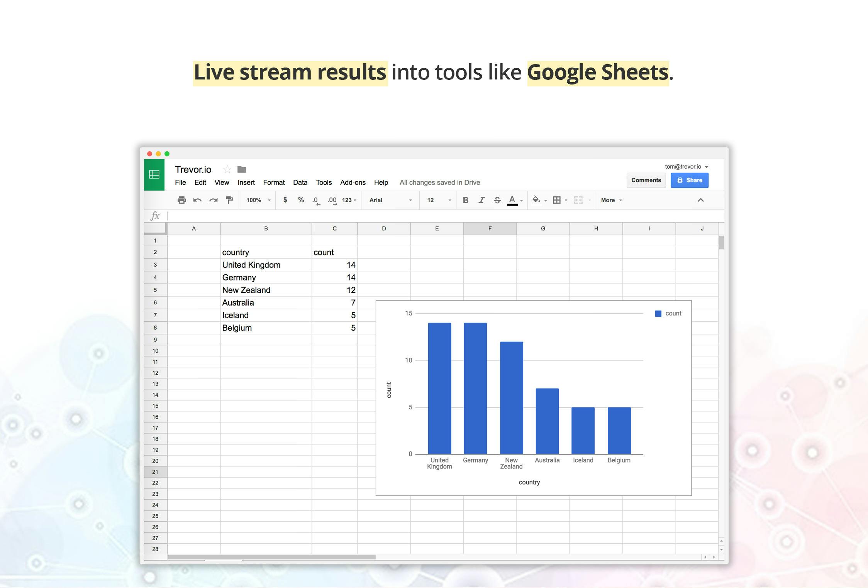Toggle italic formatting
Image resolution: width=868 pixels, height=588 pixels.
point(481,200)
